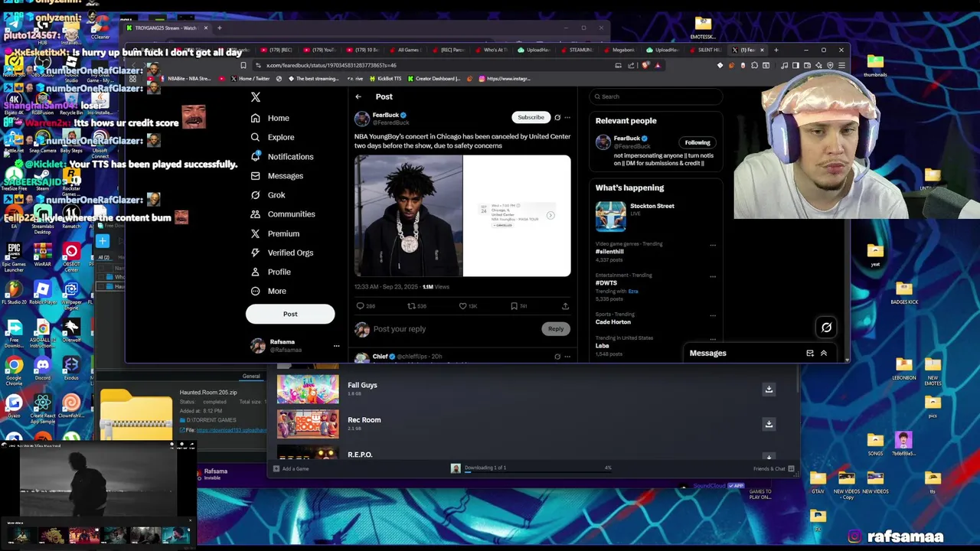
Task: Click the Brave shields icon in address bar
Action: tap(645, 65)
